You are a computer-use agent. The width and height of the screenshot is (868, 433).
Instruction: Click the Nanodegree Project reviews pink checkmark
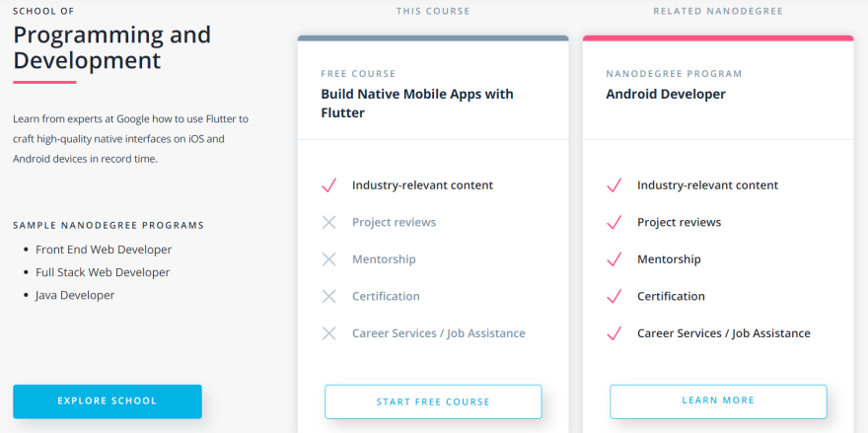pyautogui.click(x=614, y=222)
